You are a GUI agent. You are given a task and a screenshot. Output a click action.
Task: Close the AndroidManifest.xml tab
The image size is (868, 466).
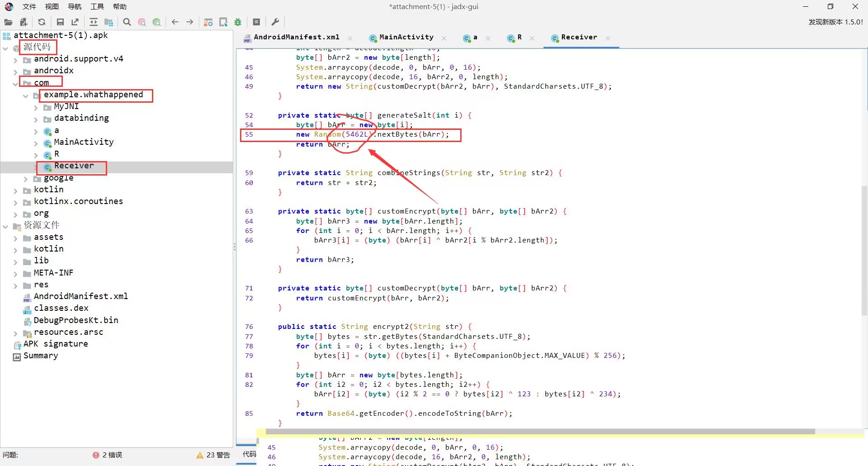coord(350,38)
